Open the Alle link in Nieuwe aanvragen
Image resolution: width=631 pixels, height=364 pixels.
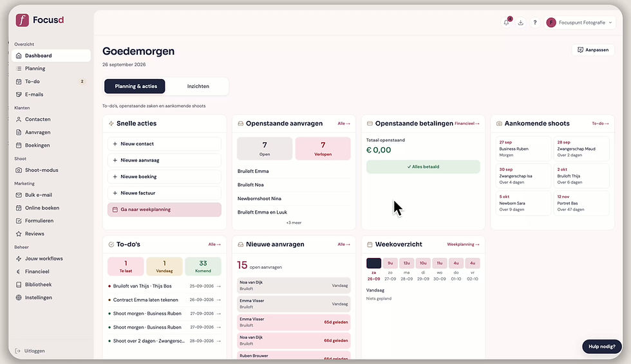click(344, 244)
